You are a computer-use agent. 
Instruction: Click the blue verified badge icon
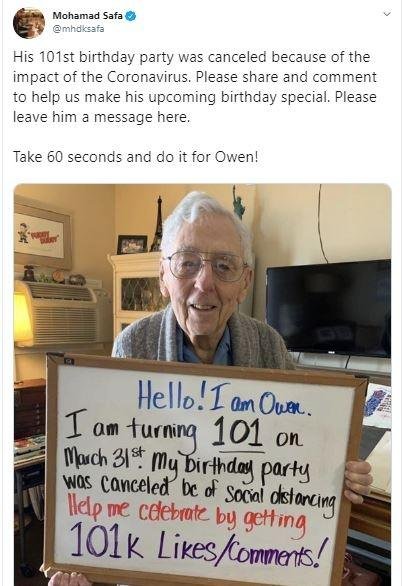(x=131, y=16)
